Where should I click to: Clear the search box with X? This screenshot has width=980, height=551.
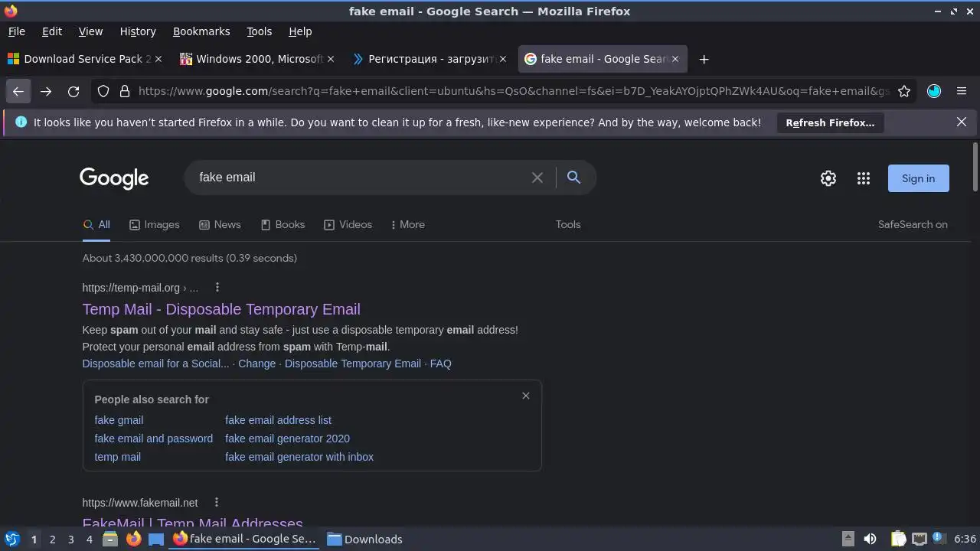[x=537, y=178]
